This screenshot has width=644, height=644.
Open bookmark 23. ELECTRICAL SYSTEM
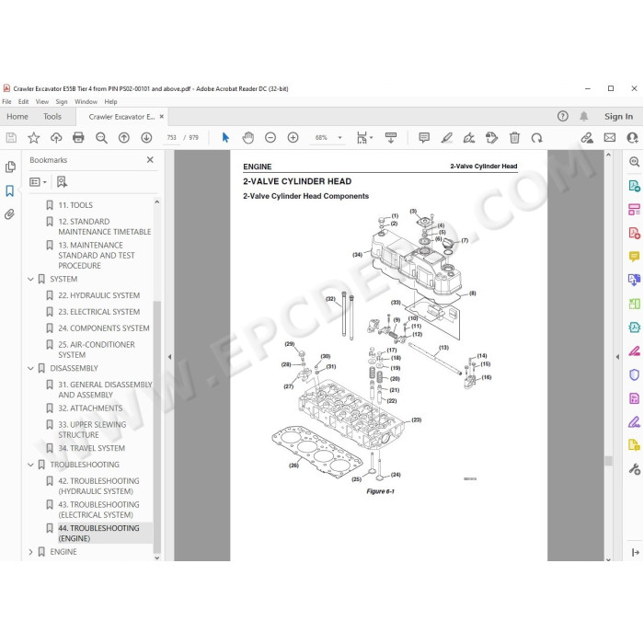98,312
